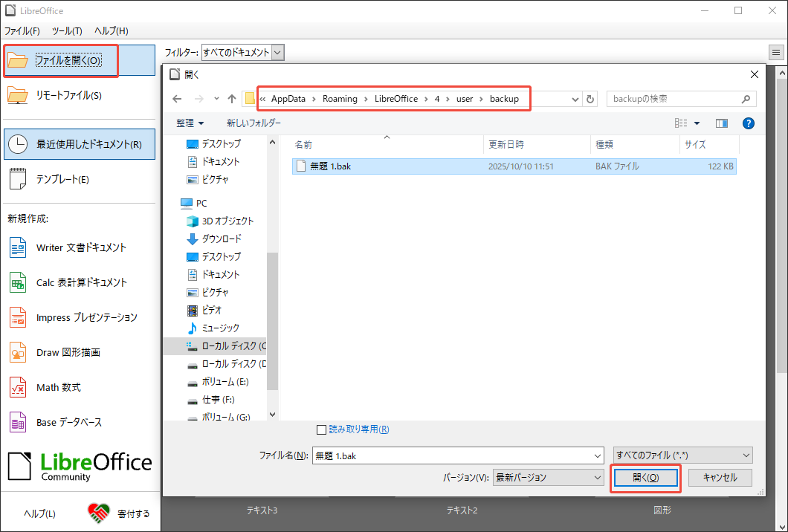Click the forward arrow in Open dialog
Screen dimensions: 788x532
coord(199,99)
